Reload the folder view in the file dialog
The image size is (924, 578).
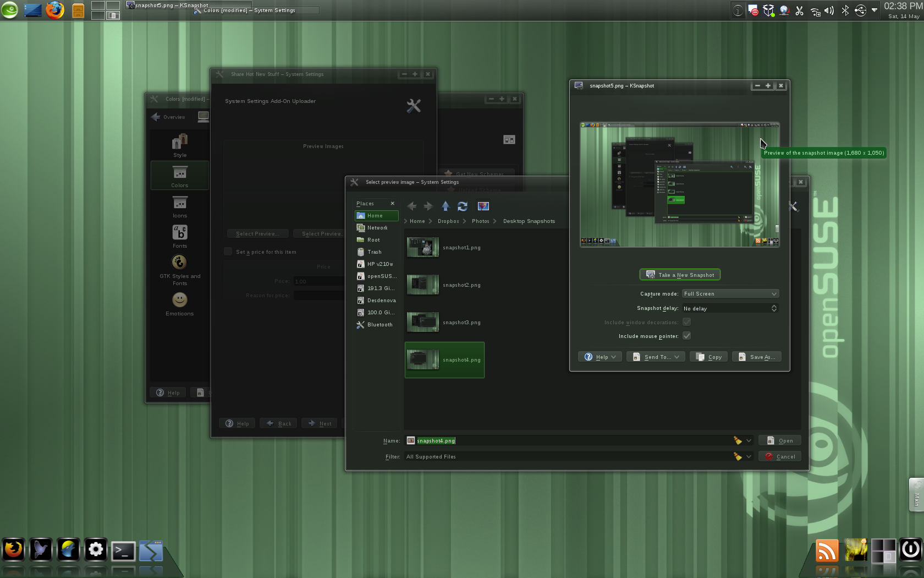pyautogui.click(x=463, y=206)
